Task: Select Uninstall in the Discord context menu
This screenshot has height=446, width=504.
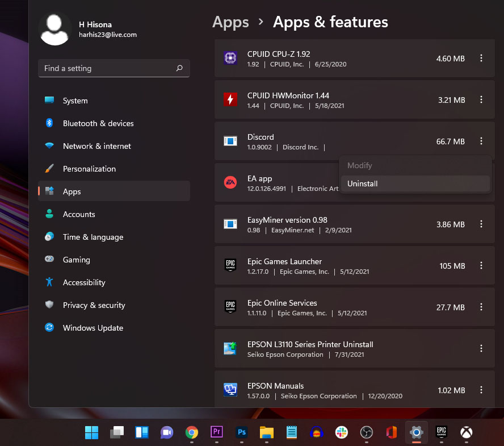Action: click(415, 184)
